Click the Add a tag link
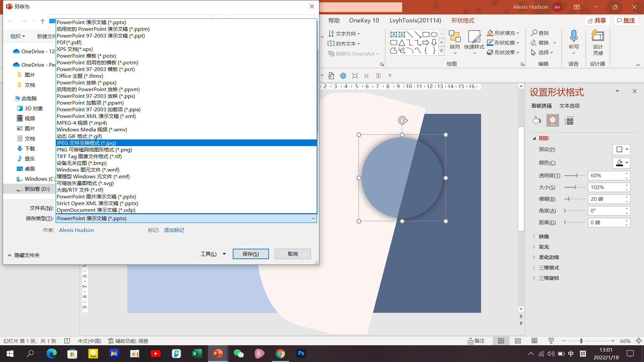Viewport: 644px width, 362px height. coord(174,230)
